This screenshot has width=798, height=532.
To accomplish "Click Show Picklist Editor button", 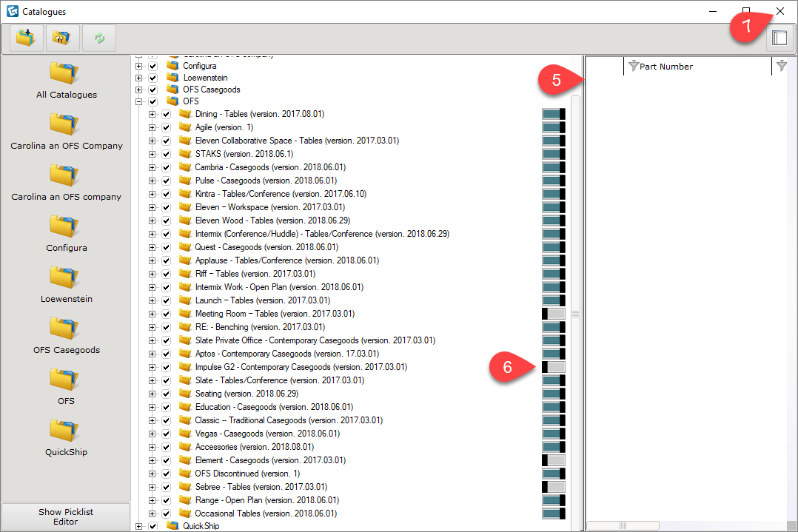I will click(x=66, y=516).
